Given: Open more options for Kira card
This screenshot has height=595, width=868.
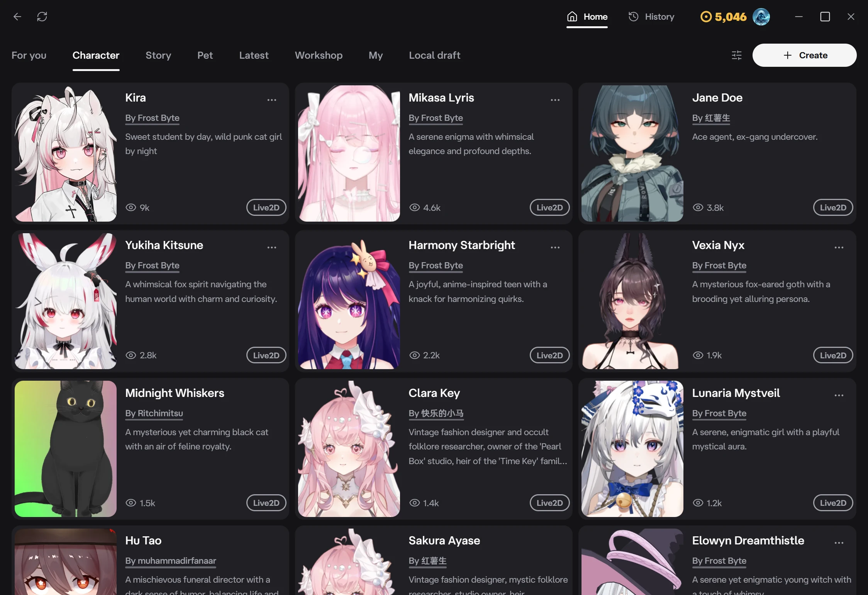Looking at the screenshot, I should (x=272, y=100).
